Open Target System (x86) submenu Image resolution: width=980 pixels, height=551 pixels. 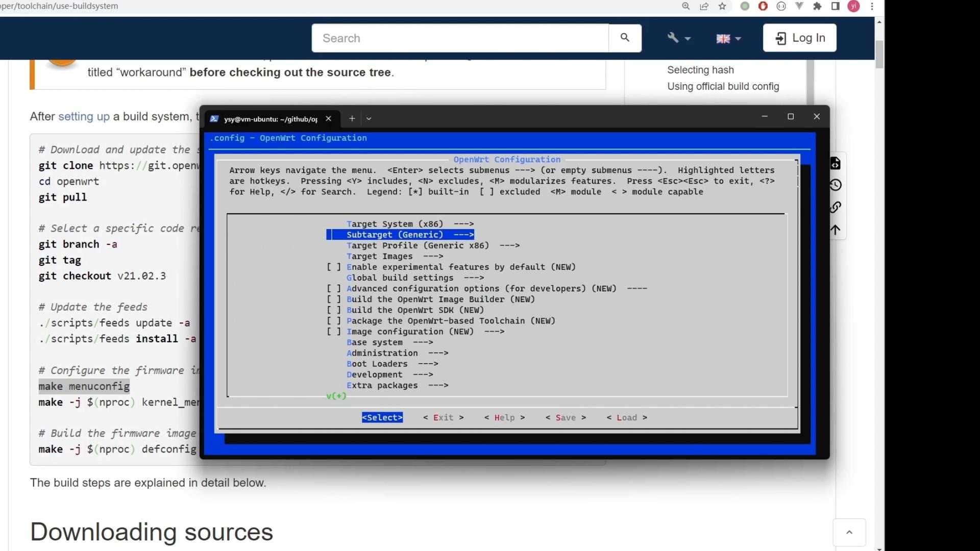[x=410, y=224]
